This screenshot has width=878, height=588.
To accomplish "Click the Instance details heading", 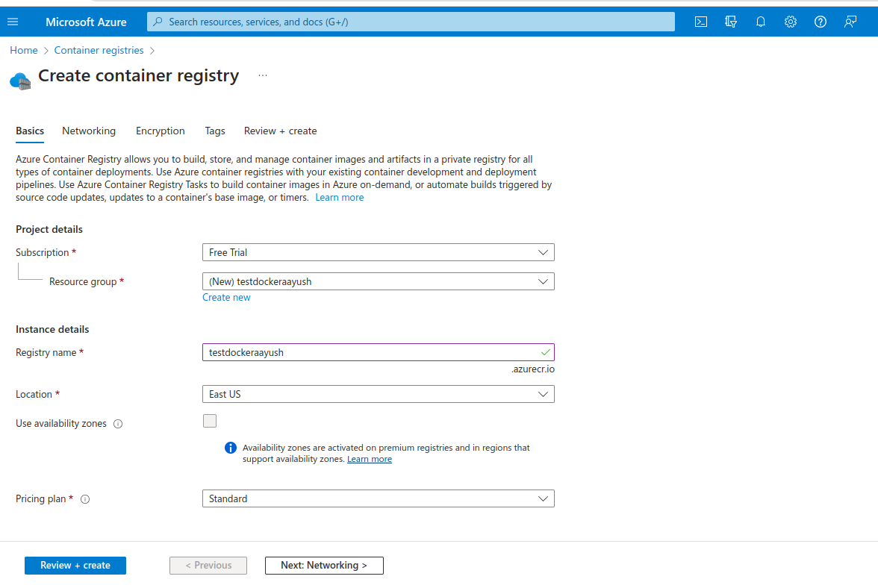I will pos(52,330).
